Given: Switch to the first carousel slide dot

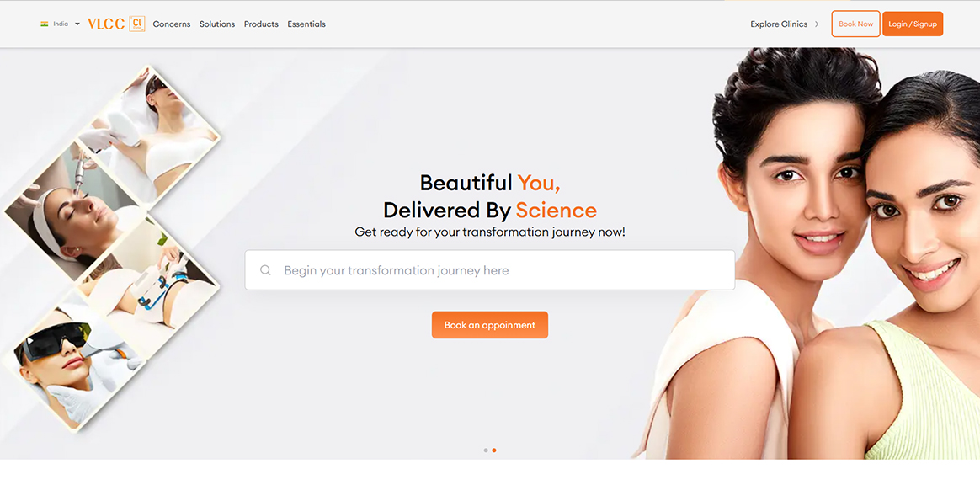Looking at the screenshot, I should tap(486, 450).
